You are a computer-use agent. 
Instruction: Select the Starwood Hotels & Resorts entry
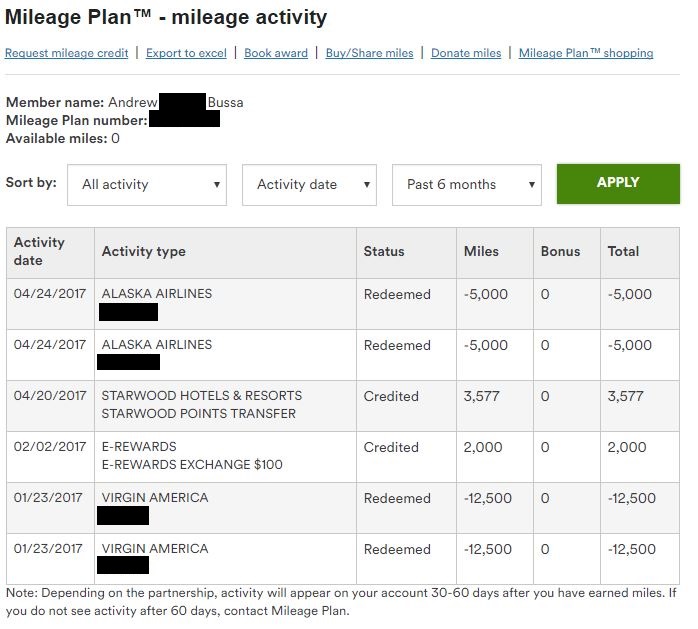(201, 396)
